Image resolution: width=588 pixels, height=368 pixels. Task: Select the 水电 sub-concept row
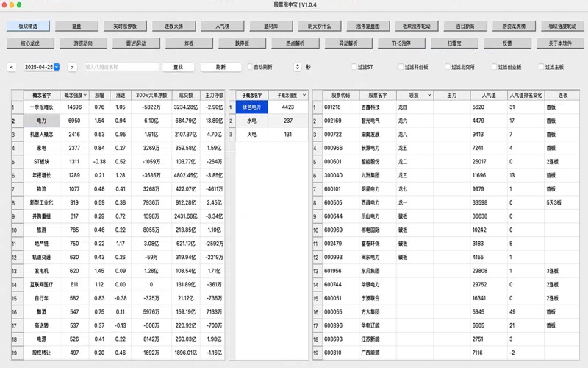(251, 121)
